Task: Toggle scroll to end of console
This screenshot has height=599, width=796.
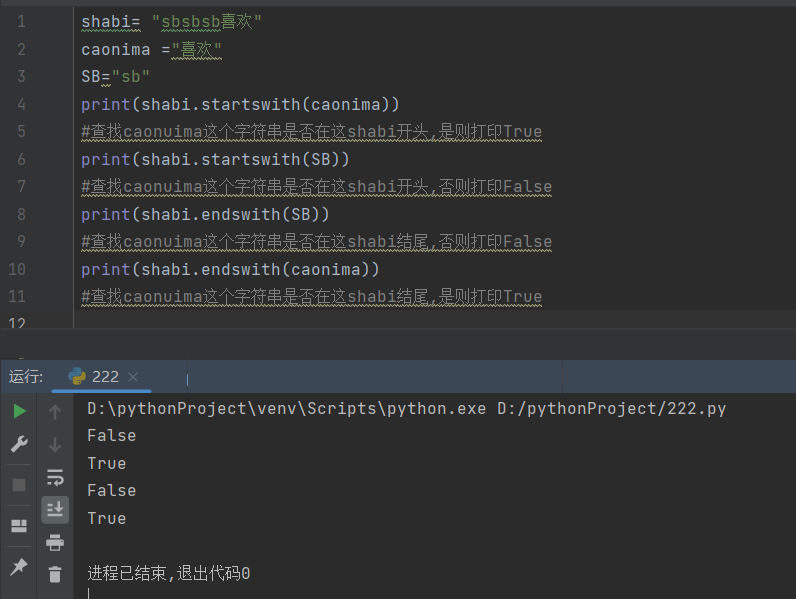Action: coord(55,510)
